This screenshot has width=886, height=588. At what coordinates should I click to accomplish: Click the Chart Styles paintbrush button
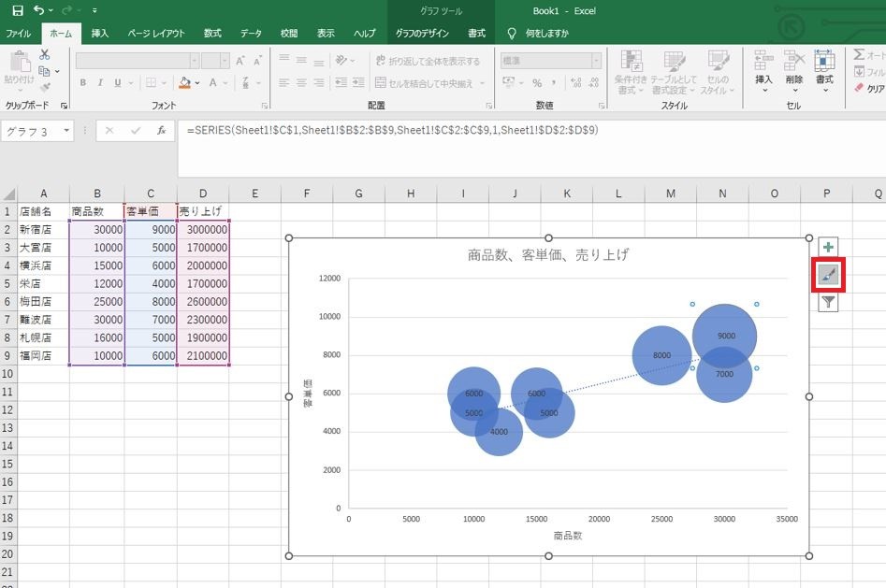[828, 275]
